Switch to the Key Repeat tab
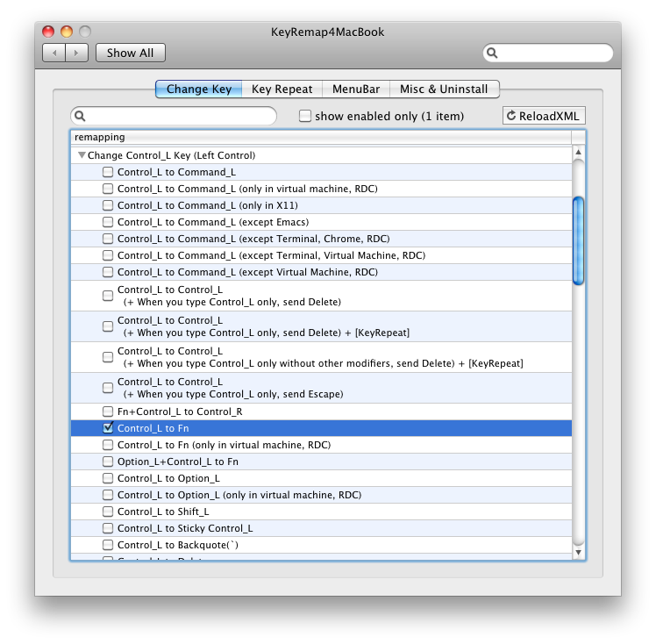The height and width of the screenshot is (644, 656). point(282,89)
